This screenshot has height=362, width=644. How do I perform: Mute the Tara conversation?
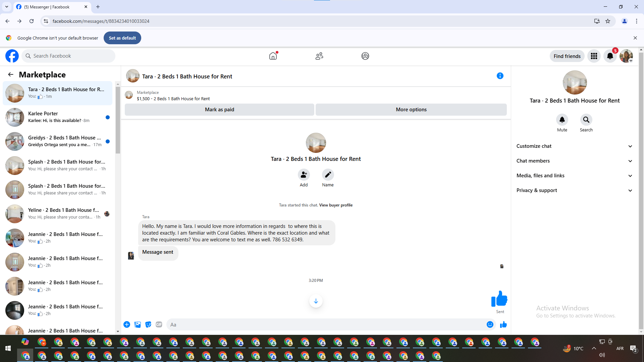coord(562,120)
